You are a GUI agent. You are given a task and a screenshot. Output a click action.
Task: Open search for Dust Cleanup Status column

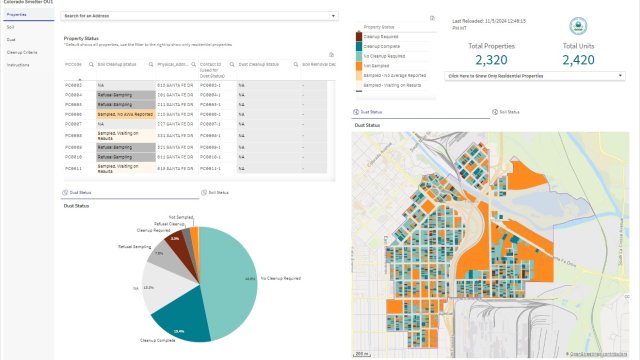pyautogui.click(x=296, y=64)
